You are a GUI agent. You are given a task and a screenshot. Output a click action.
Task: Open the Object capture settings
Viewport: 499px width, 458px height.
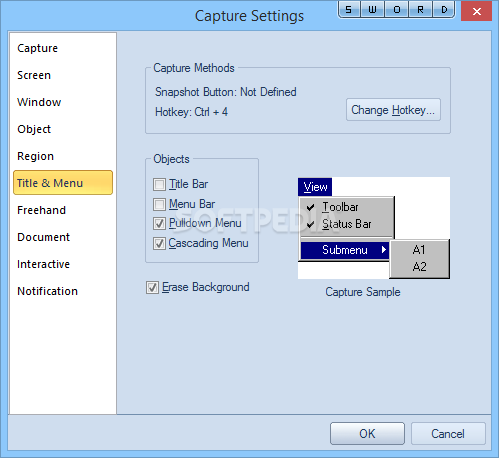coord(34,129)
